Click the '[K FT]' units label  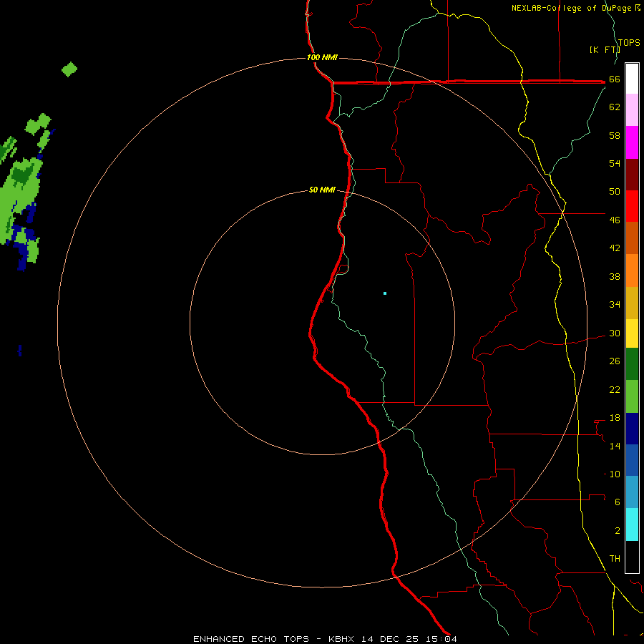(x=605, y=49)
